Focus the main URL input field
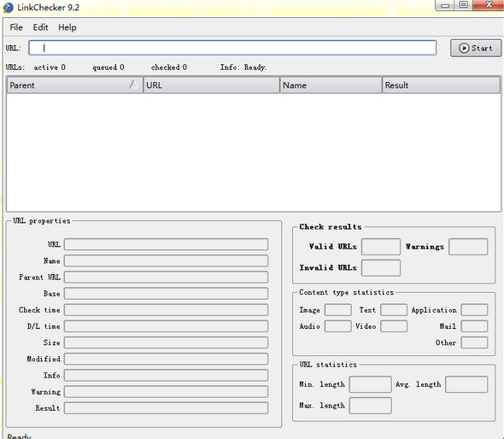504x439 pixels. [232, 48]
